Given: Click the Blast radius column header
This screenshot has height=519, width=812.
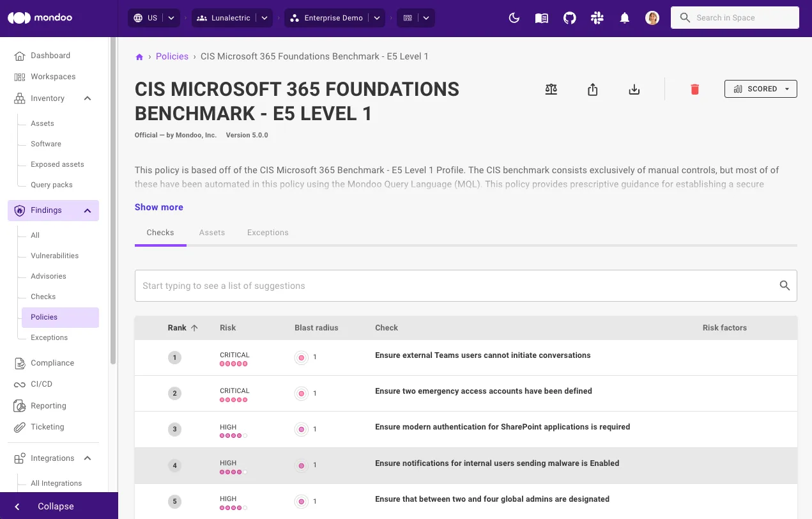Looking at the screenshot, I should (x=316, y=328).
